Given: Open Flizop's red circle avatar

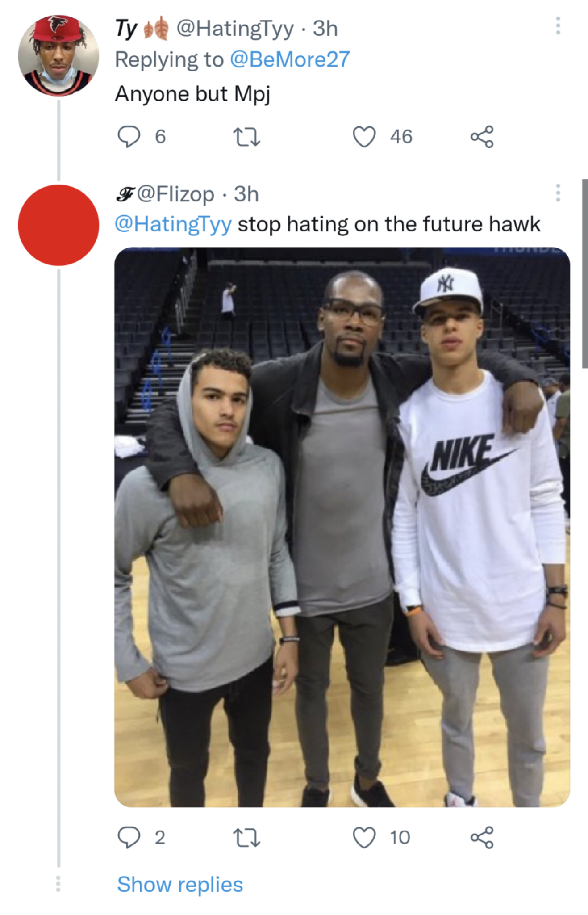Looking at the screenshot, I should tap(58, 225).
